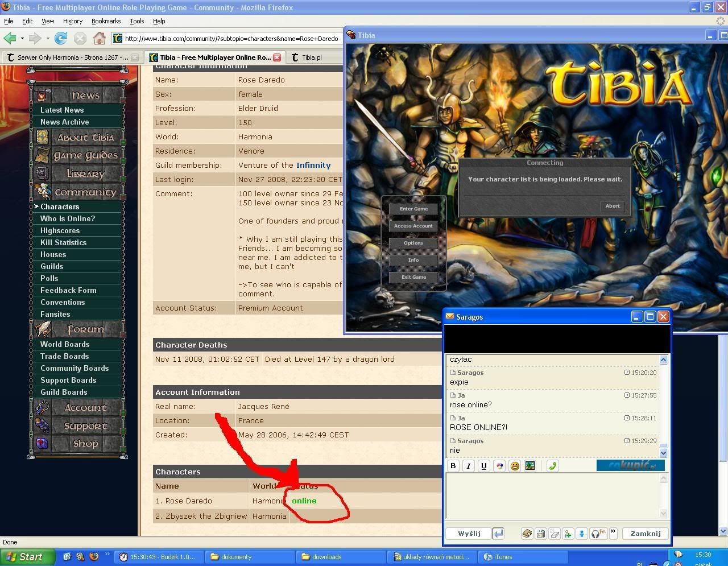
Task: Open the text color picker in the chat
Action: click(x=499, y=465)
